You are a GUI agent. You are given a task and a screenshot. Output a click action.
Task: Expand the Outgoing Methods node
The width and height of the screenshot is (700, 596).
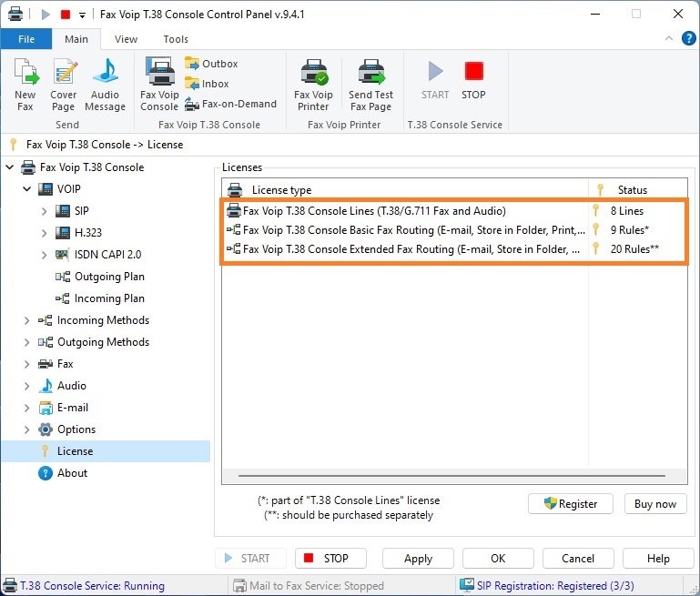click(x=26, y=342)
